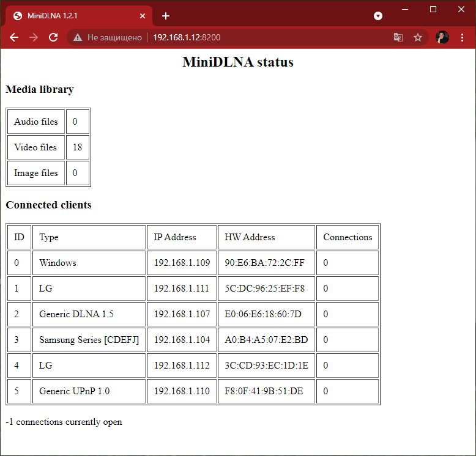Click the 'Samsung Series [CDEFJ]' cell

(89, 340)
